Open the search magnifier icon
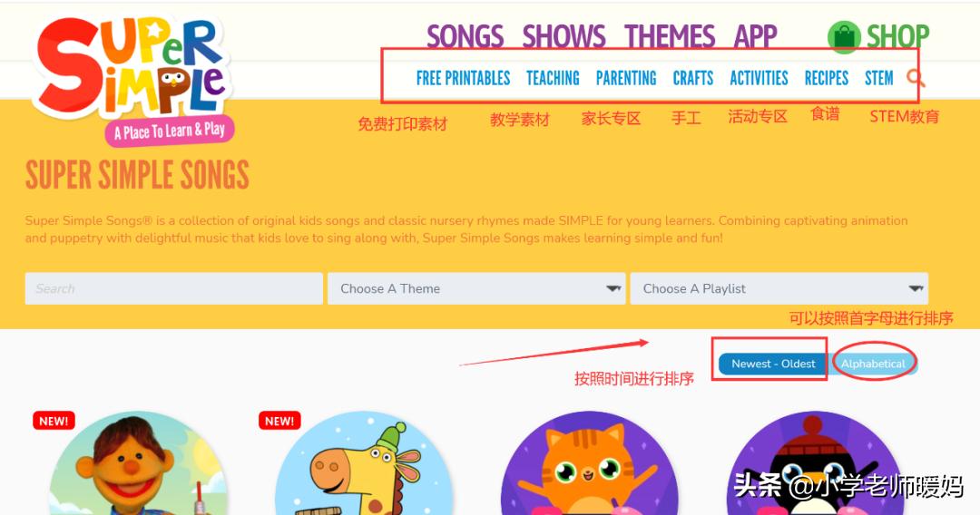980x515 pixels. [916, 78]
